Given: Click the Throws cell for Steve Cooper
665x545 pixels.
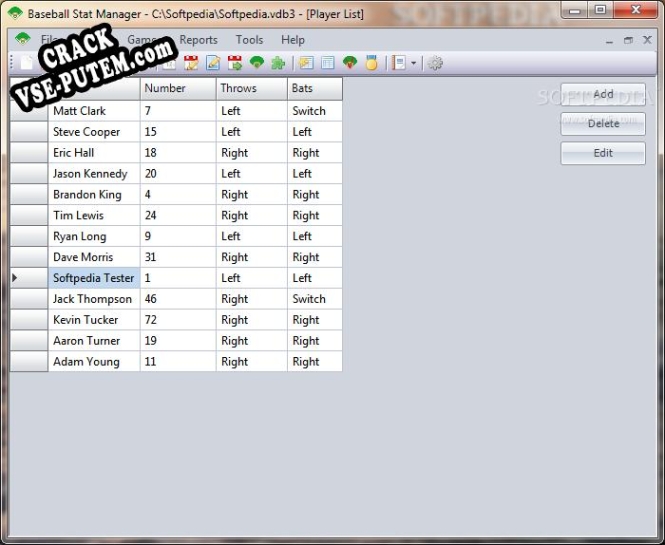Looking at the screenshot, I should point(252,132).
